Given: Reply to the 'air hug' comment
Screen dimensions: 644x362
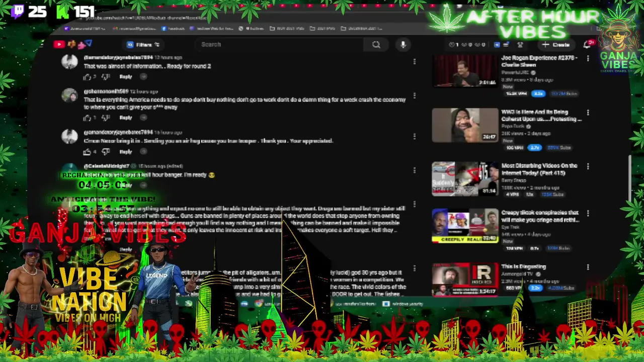Looking at the screenshot, I should [x=126, y=151].
